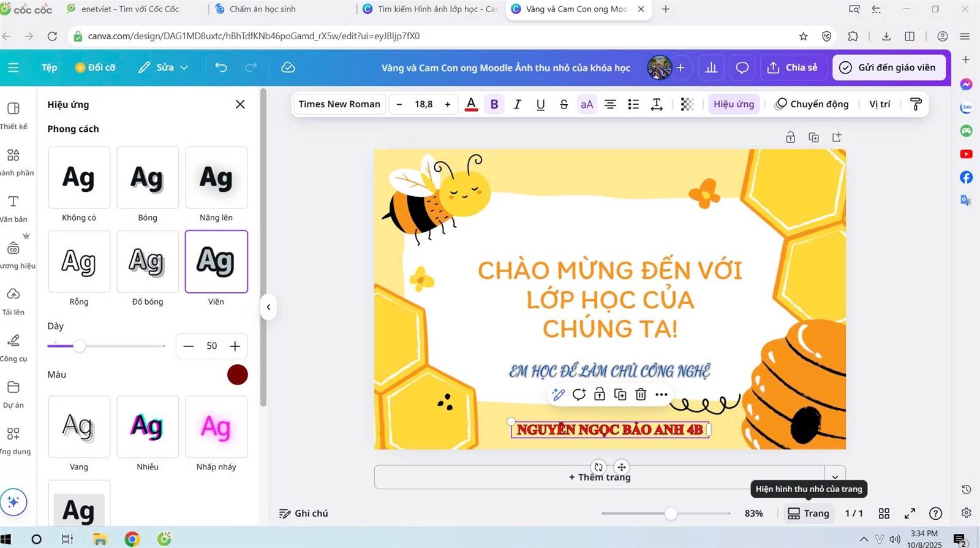980x548 pixels.
Task: Collapse the side panel with arrow
Action: [x=268, y=307]
